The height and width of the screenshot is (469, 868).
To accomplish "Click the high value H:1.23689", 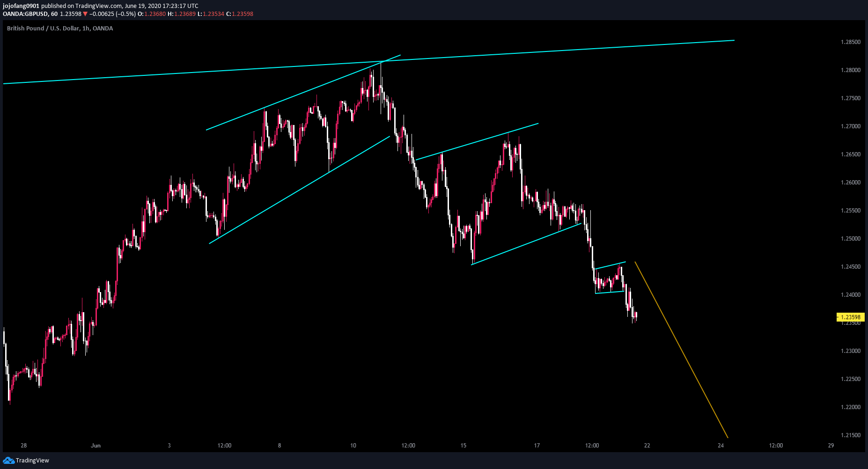I will click(x=182, y=14).
